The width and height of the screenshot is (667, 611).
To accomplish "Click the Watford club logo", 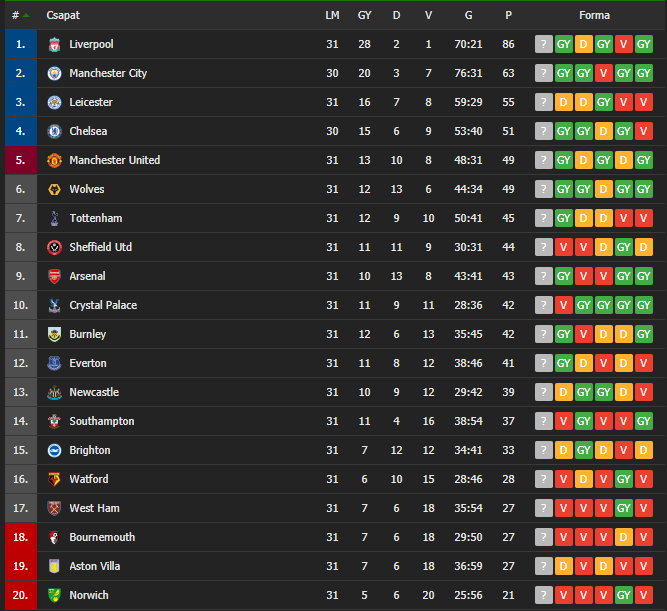I will [x=54, y=479].
